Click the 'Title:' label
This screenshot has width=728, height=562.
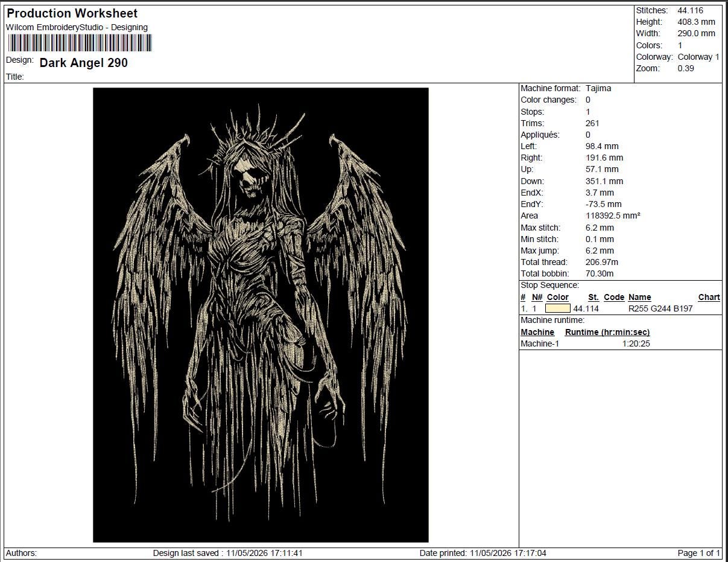(x=15, y=77)
